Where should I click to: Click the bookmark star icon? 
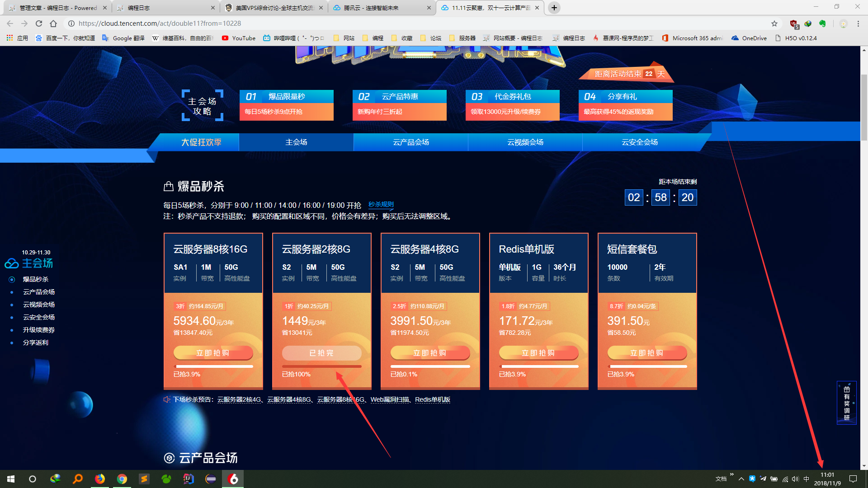[774, 23]
